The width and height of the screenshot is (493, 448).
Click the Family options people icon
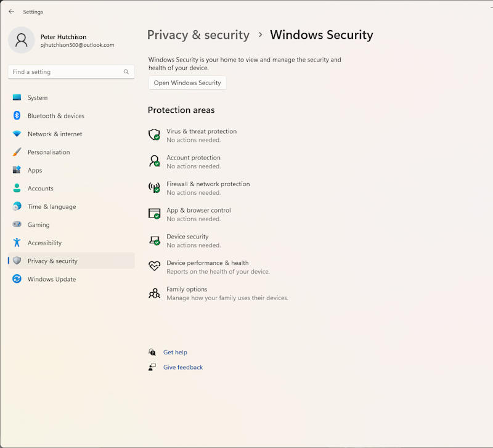(x=154, y=293)
